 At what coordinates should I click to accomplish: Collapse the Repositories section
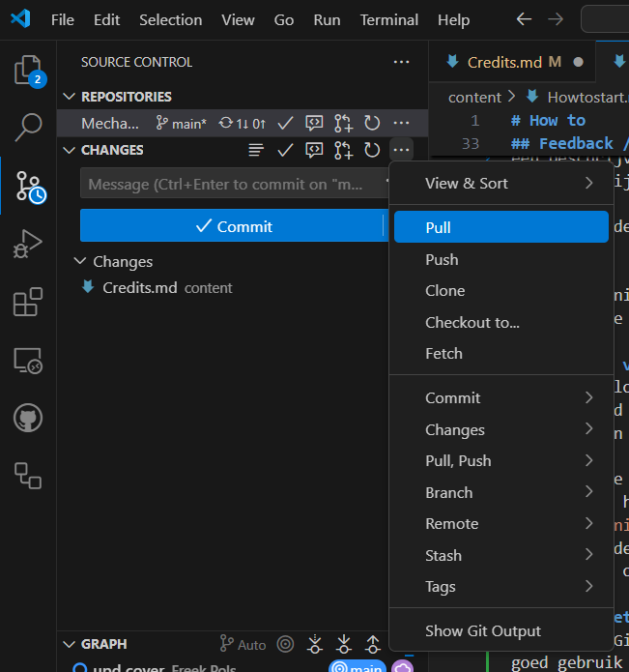tap(70, 97)
